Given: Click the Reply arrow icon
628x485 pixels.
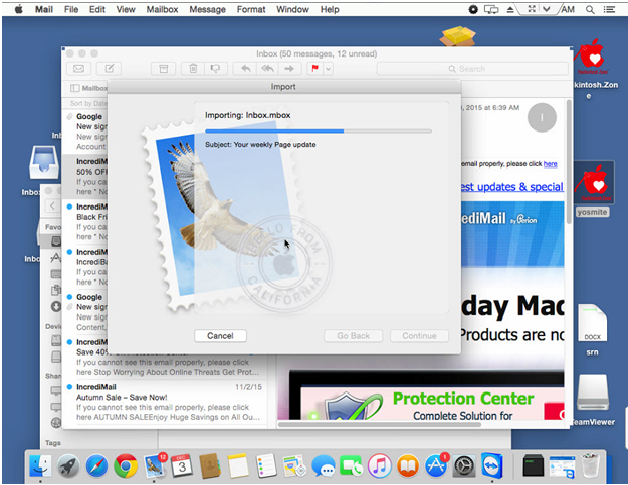Looking at the screenshot, I should 246,69.
